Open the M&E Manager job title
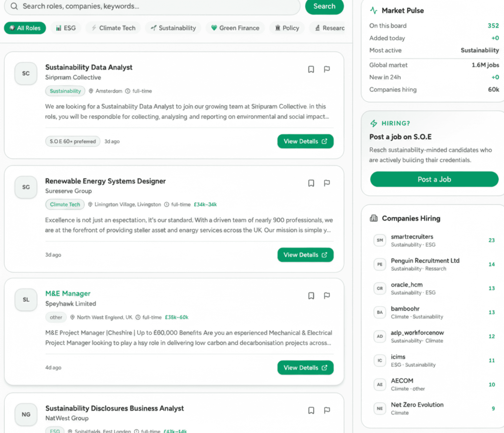This screenshot has width=504, height=433. (68, 293)
